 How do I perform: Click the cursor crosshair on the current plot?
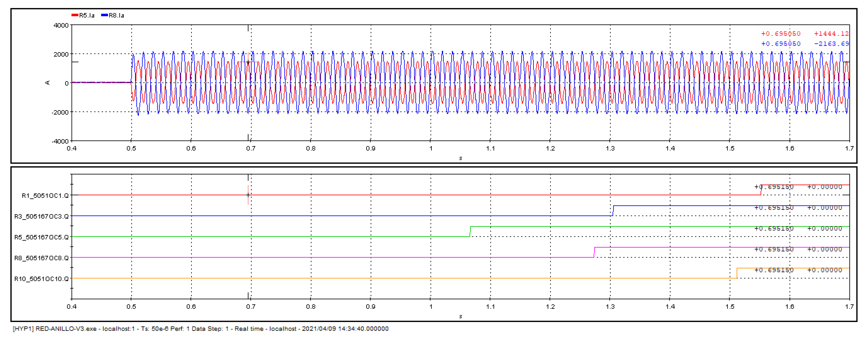248,62
